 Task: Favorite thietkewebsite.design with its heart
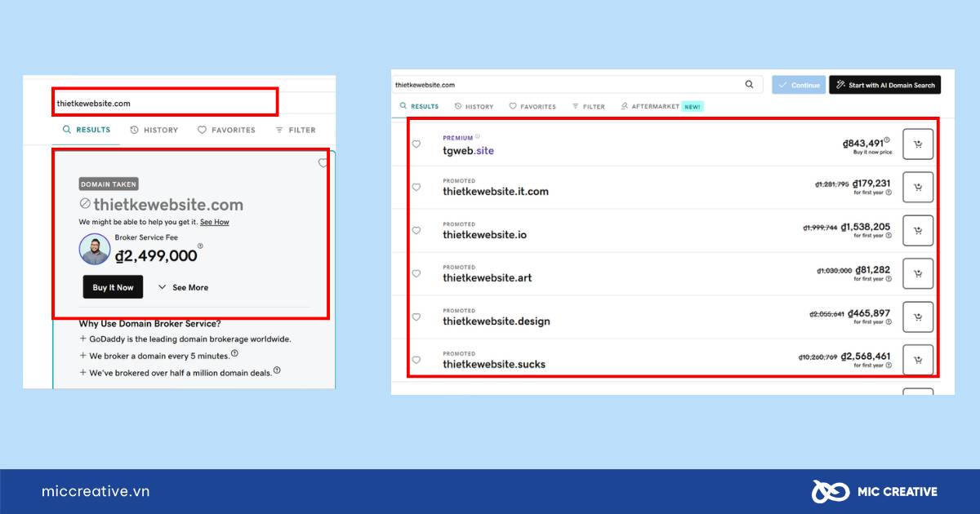pos(416,317)
